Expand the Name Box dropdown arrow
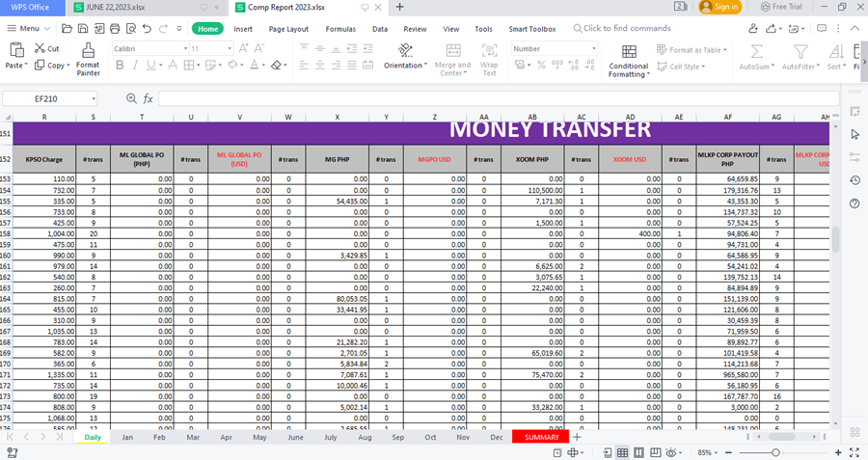Image resolution: width=868 pixels, height=460 pixels. point(94,98)
